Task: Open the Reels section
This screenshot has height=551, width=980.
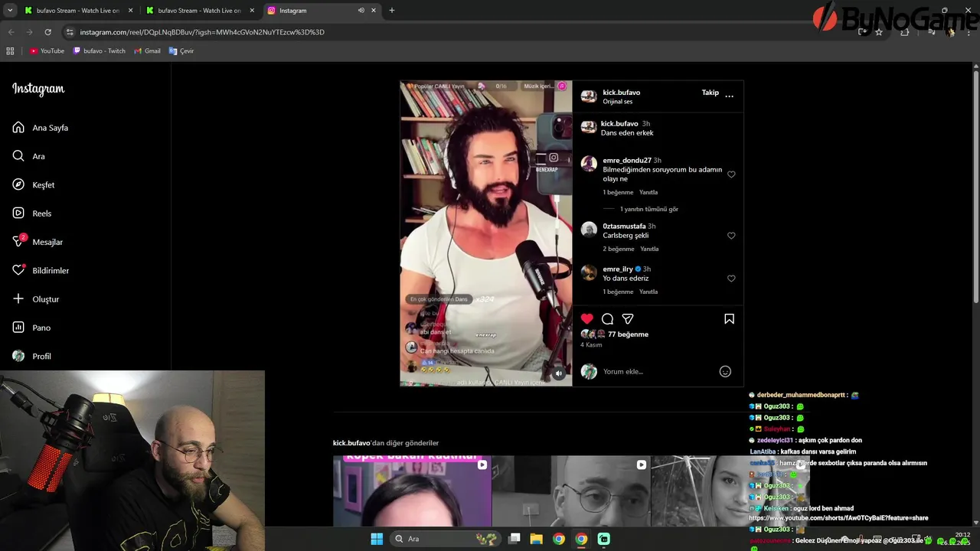Action: 32,214
